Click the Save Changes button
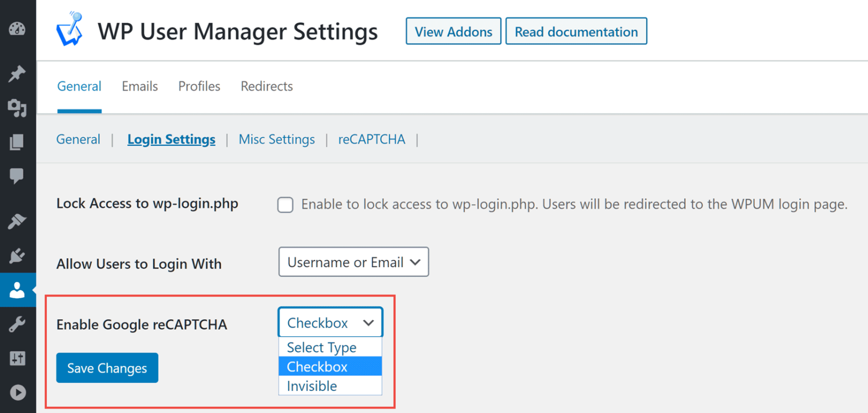The height and width of the screenshot is (413, 868). point(107,368)
